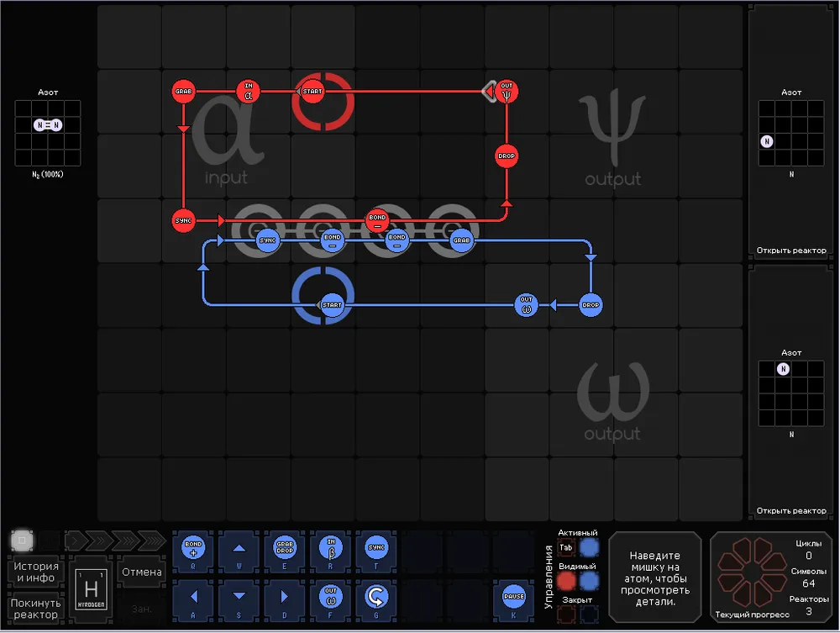Click the red START instruction node
Image resolution: width=840 pixels, height=633 pixels.
(x=312, y=92)
